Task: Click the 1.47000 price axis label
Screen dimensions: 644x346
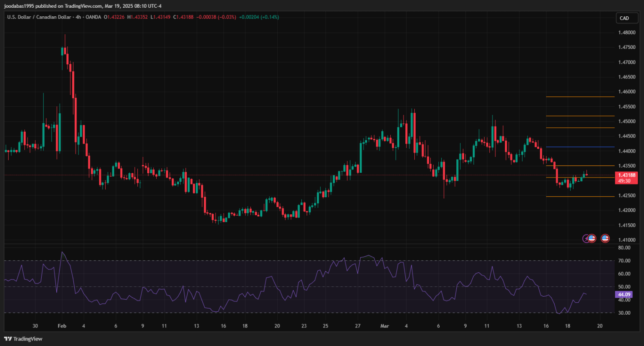Action: point(627,62)
